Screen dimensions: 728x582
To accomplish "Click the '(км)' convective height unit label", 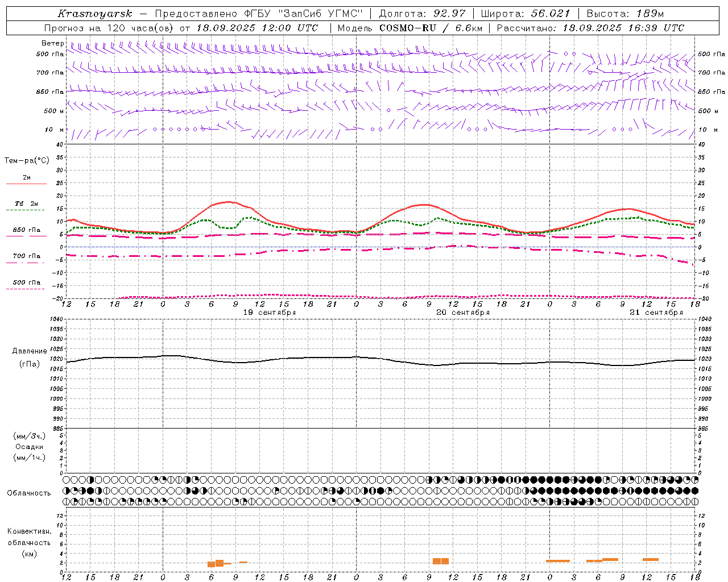I will point(29,554).
